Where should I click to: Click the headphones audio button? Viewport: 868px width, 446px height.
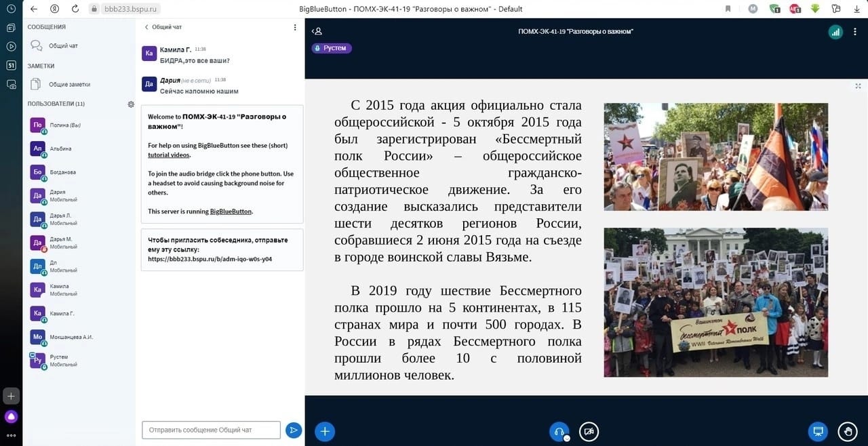pos(559,431)
